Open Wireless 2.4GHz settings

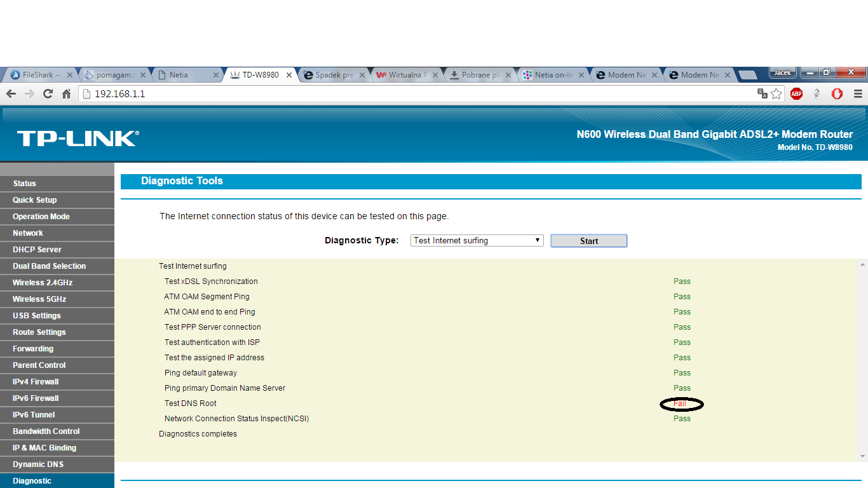(x=57, y=283)
